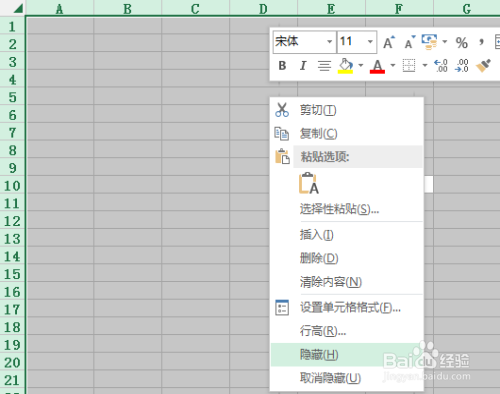500x394 pixels.
Task: Open the 宋体 font name dropdown
Action: (329, 42)
